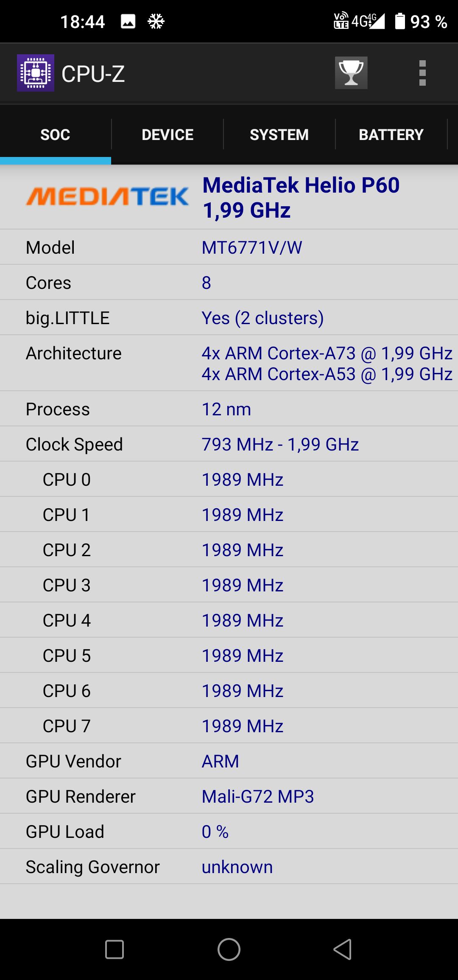
Task: Tap the CPU-Z app logo icon
Action: [36, 73]
